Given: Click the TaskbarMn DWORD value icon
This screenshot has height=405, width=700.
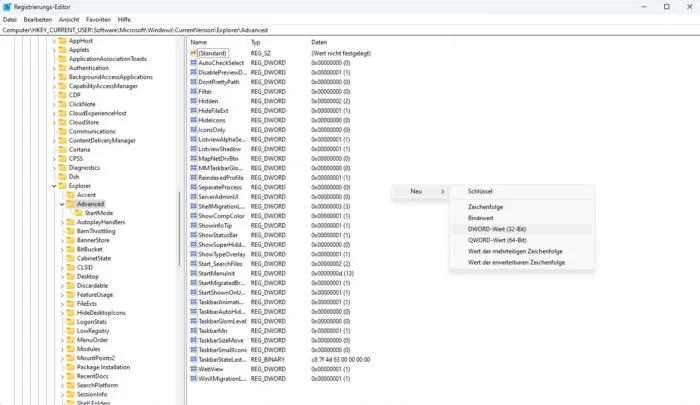Looking at the screenshot, I should [193, 331].
